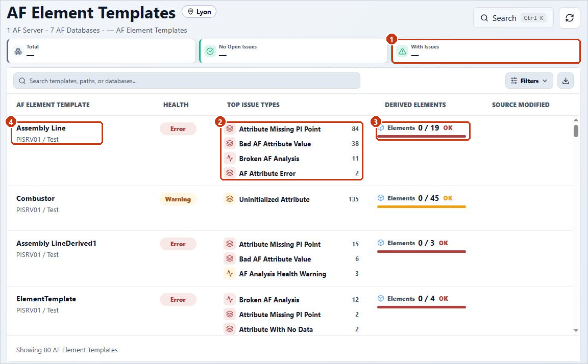Image resolution: width=588 pixels, height=364 pixels.
Task: Click 'AF Analysis Health Warning' issue text
Action: tap(283, 274)
